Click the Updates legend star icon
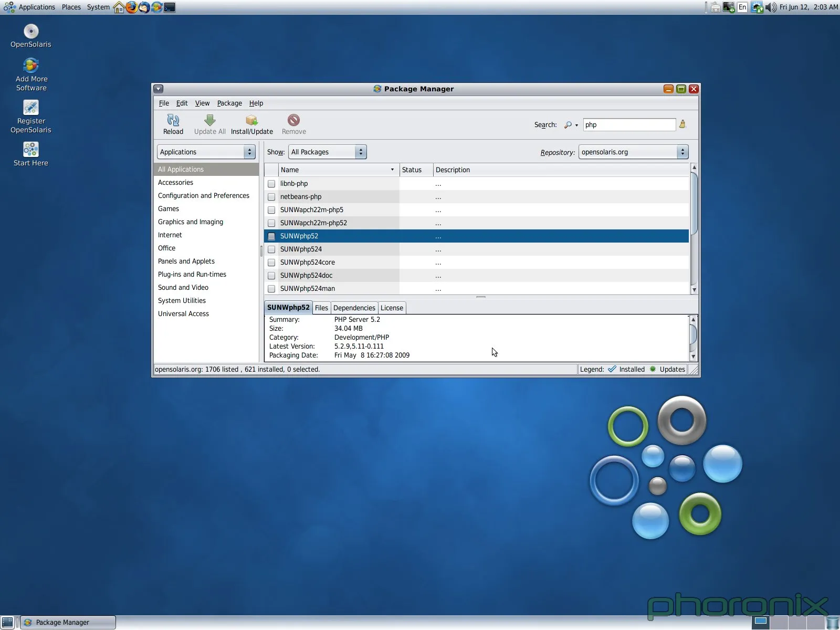 [653, 369]
